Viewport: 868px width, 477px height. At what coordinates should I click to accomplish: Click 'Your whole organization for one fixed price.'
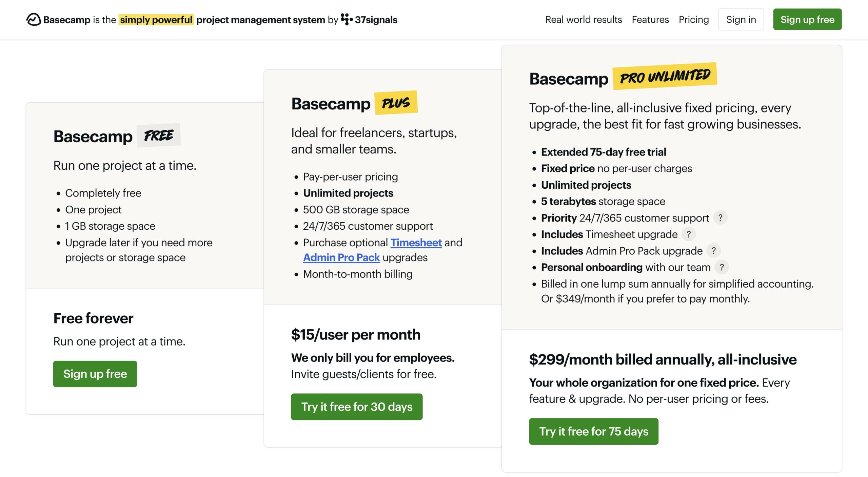[644, 383]
